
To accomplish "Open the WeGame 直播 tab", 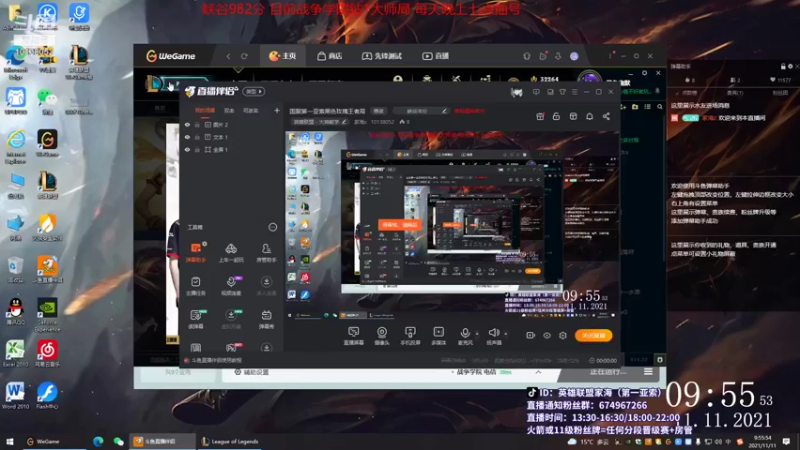I will pos(435,56).
